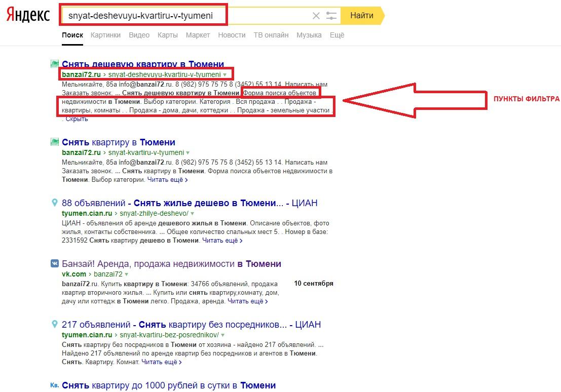Screen dimensions: 561x392
Task: Click Читать ещё in 217 объявлений snippet
Action: (x=161, y=362)
